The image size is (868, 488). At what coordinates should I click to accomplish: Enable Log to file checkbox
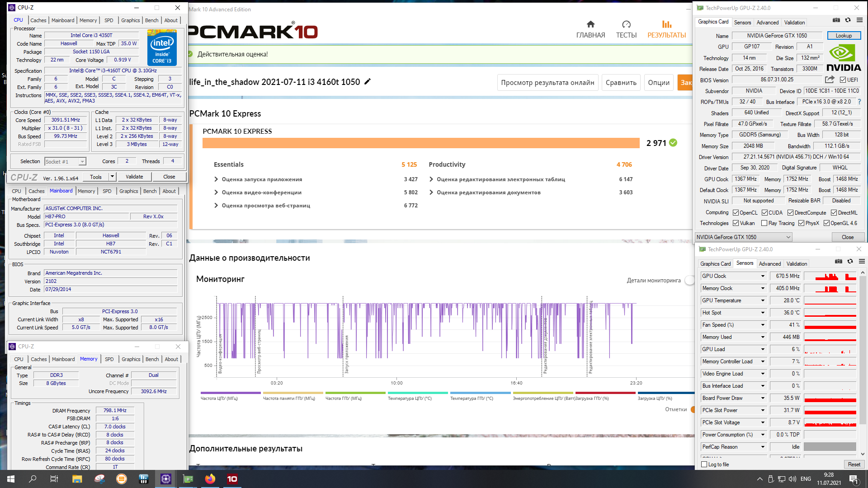[704, 465]
